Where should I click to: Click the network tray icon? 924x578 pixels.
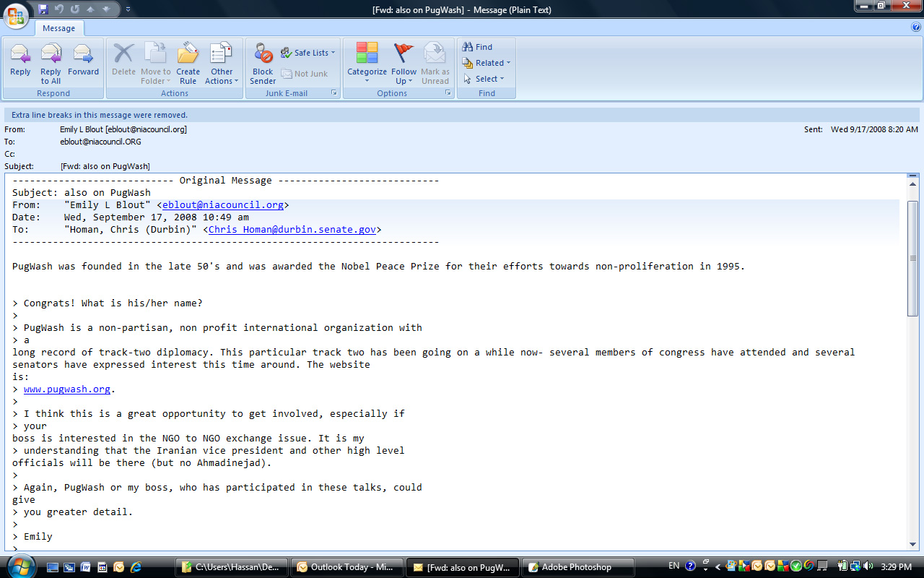[854, 566]
